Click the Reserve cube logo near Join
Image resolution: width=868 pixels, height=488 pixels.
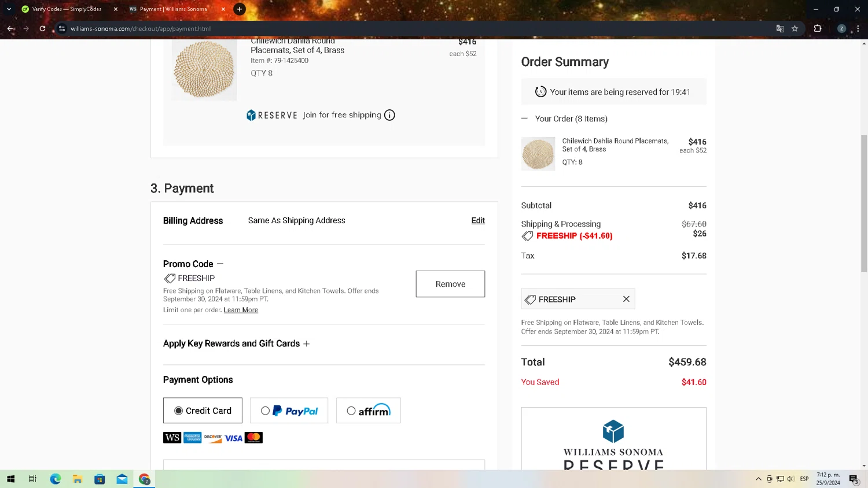(x=251, y=115)
